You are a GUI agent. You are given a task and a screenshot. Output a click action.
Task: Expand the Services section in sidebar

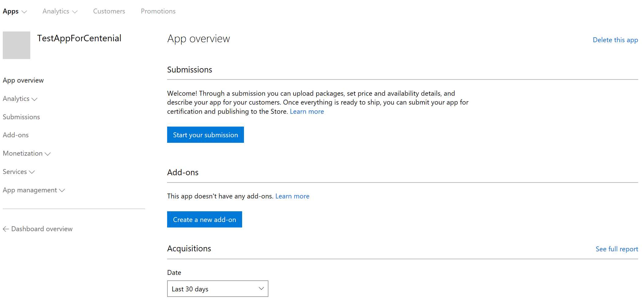(x=19, y=172)
